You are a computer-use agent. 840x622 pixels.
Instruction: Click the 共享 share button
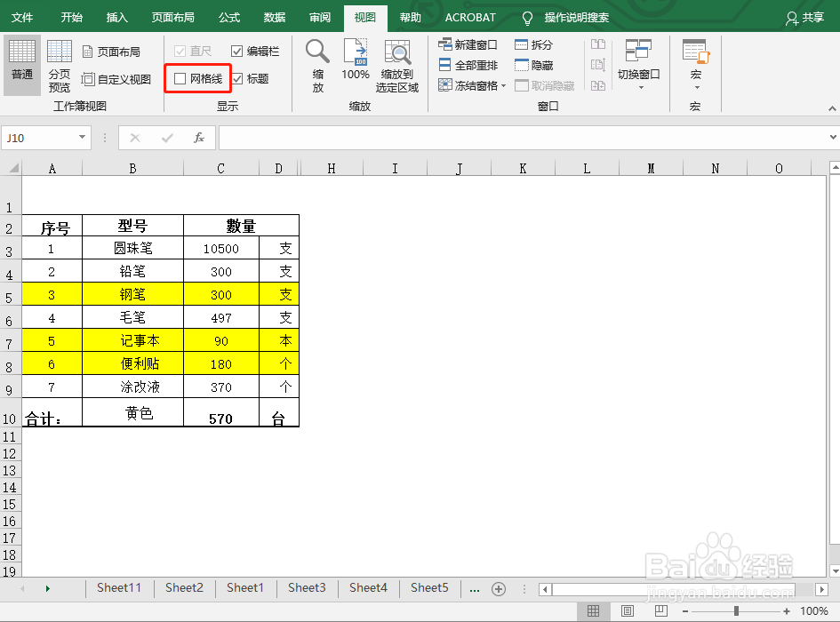804,17
